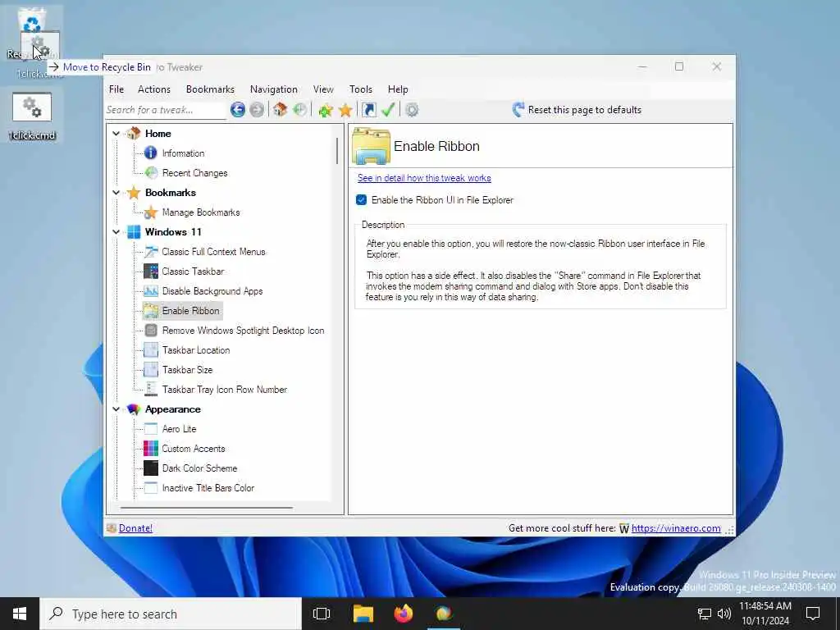840x630 pixels.
Task: Click in the Search for a tweak field
Action: click(x=166, y=110)
